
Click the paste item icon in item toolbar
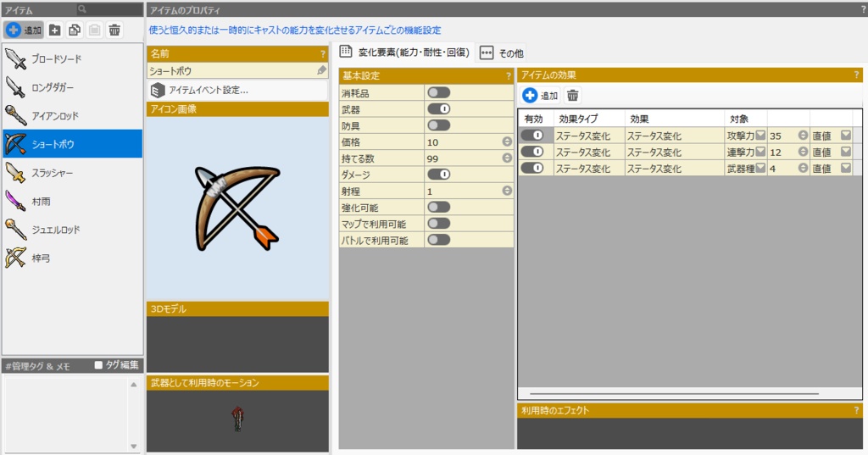click(x=95, y=30)
